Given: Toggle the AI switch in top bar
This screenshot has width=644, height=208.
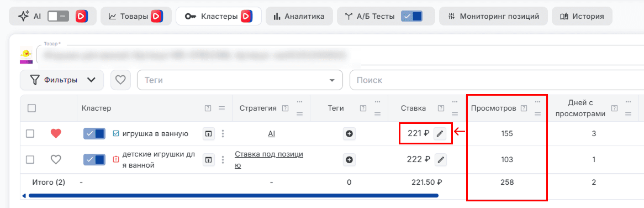Looking at the screenshot, I should tap(59, 17).
